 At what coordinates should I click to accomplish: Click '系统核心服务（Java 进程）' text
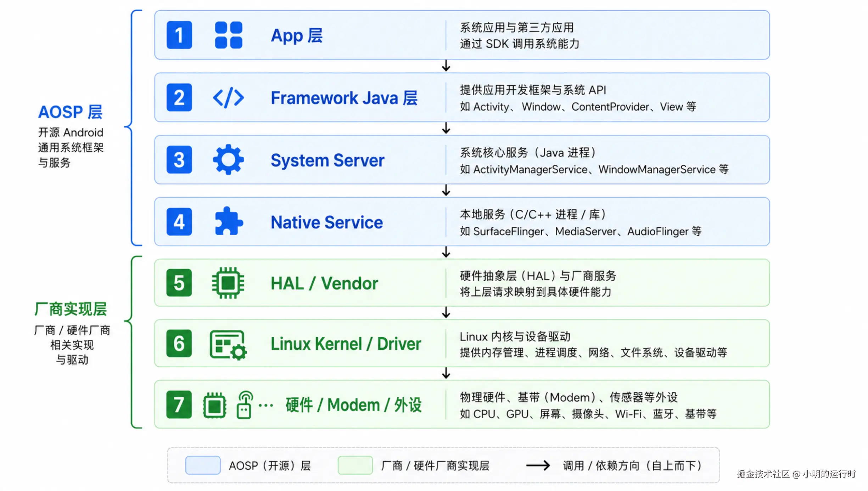528,153
